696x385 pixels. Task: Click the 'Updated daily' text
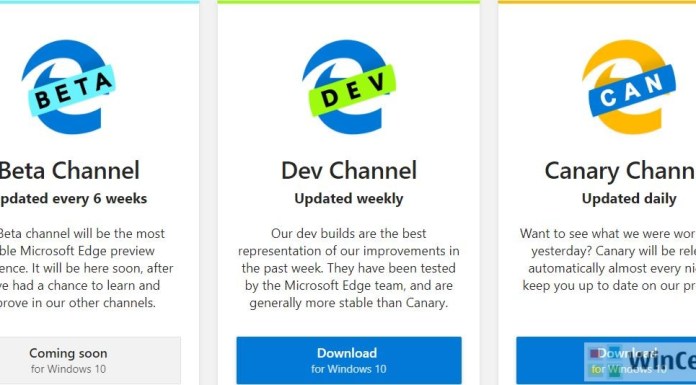(629, 198)
